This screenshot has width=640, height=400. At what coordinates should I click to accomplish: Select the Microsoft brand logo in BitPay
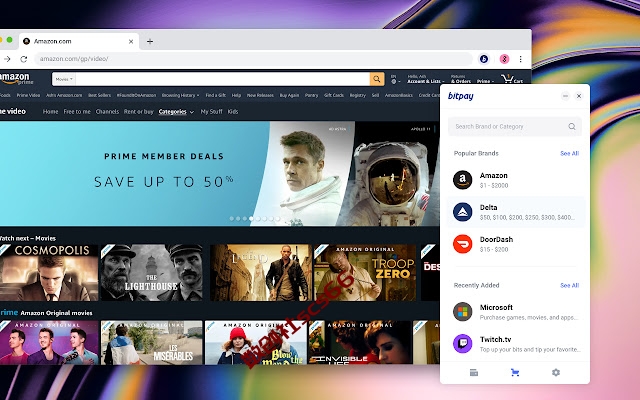(x=462, y=312)
